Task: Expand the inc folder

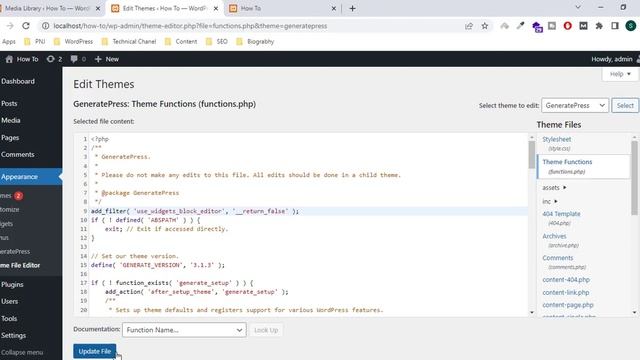Action: [x=550, y=201]
